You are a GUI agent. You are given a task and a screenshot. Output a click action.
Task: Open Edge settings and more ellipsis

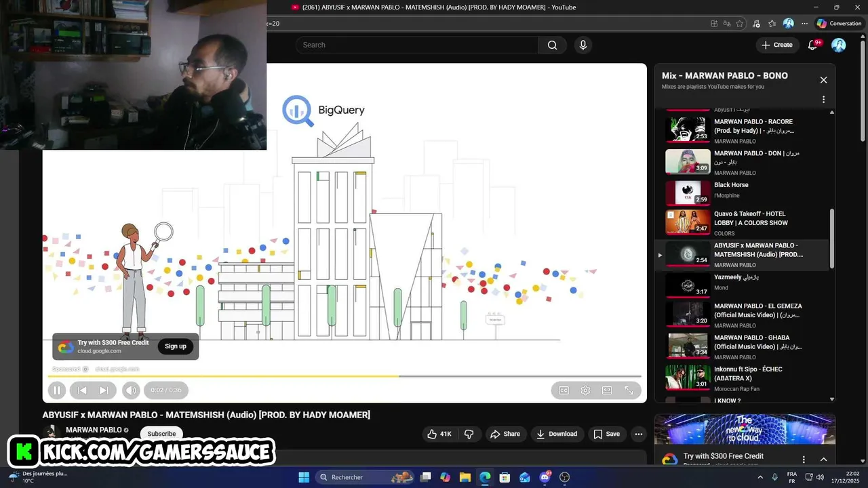tap(805, 23)
